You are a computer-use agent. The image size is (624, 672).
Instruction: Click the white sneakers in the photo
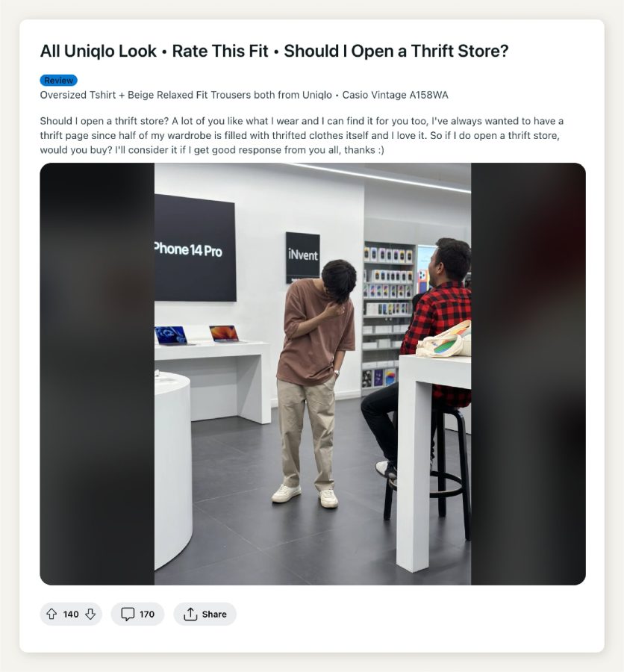coord(305,496)
